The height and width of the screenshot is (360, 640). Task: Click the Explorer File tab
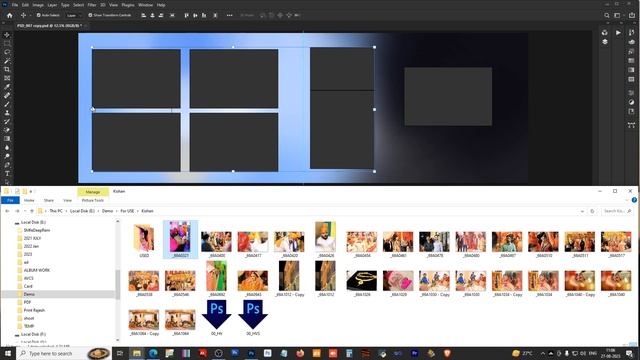click(10, 200)
